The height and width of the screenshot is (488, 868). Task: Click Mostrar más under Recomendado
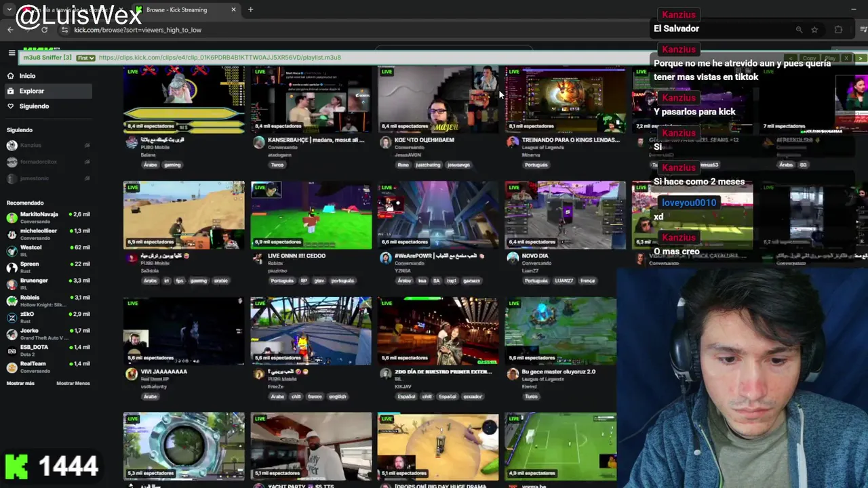click(x=20, y=384)
